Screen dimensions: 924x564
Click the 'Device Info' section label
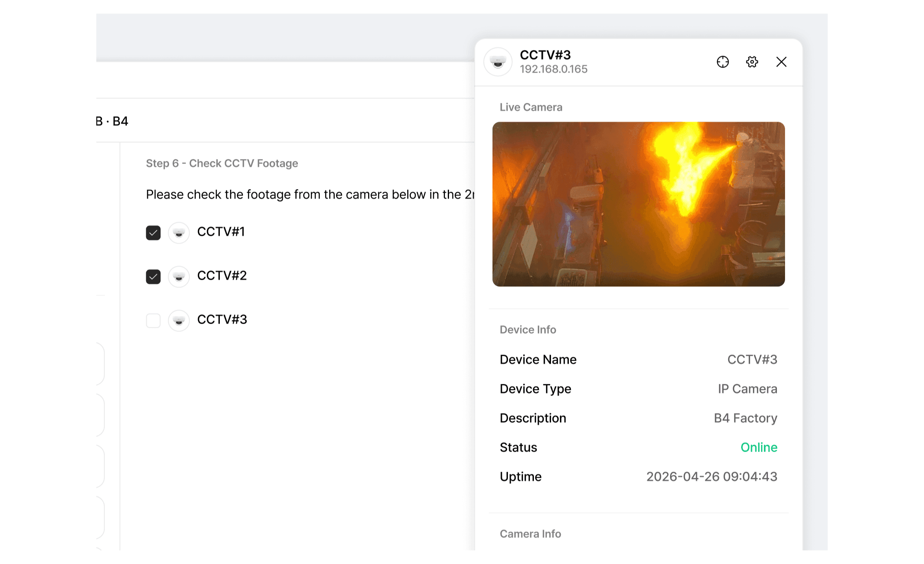pyautogui.click(x=528, y=330)
